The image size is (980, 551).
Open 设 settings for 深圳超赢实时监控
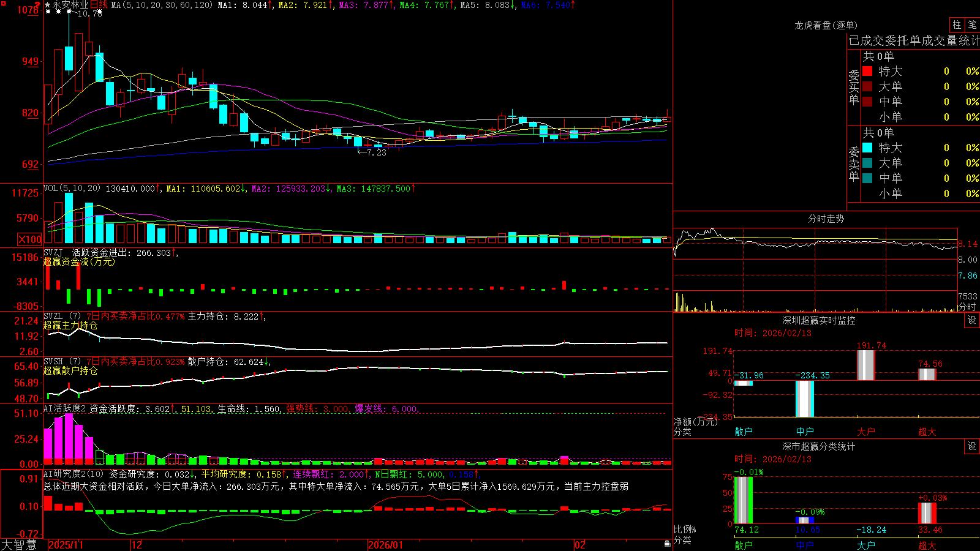point(972,320)
